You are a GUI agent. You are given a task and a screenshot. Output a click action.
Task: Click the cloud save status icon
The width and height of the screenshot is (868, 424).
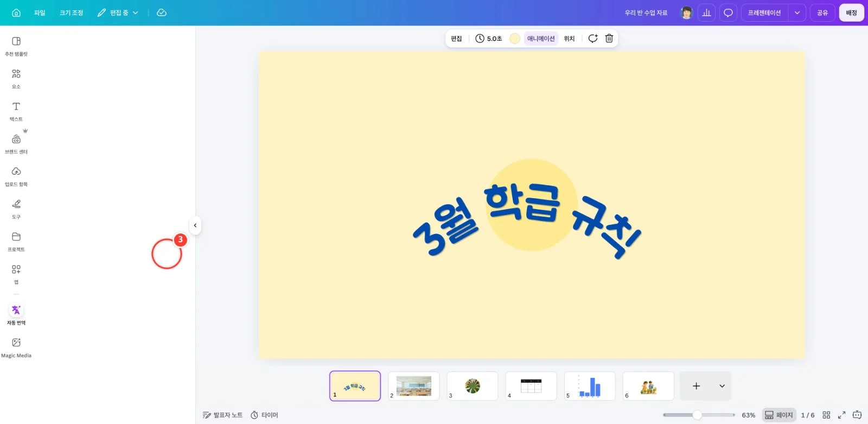point(162,12)
